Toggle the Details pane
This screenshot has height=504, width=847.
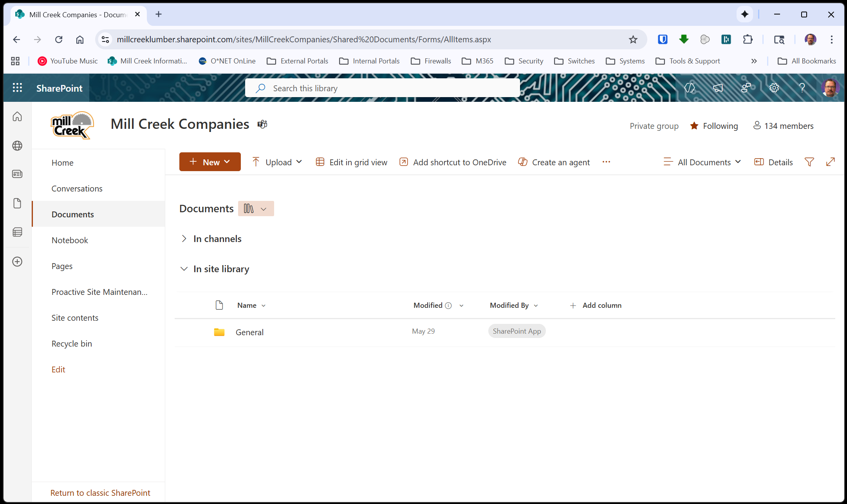click(773, 162)
